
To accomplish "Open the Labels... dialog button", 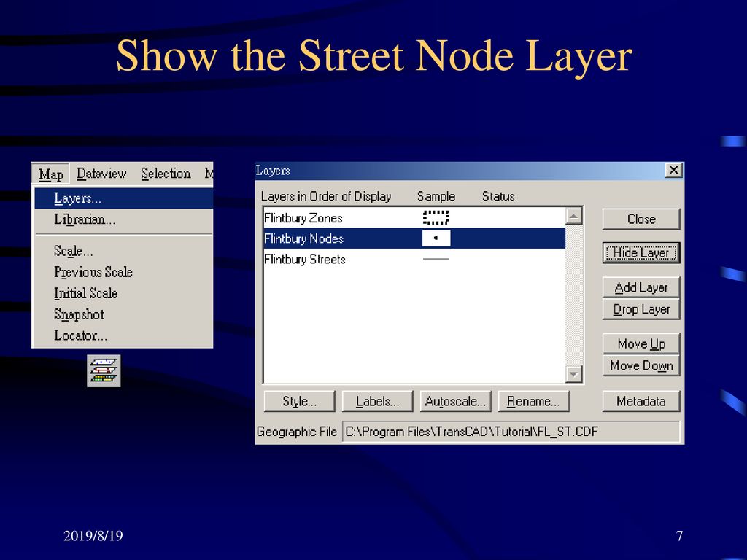I will coord(378,401).
